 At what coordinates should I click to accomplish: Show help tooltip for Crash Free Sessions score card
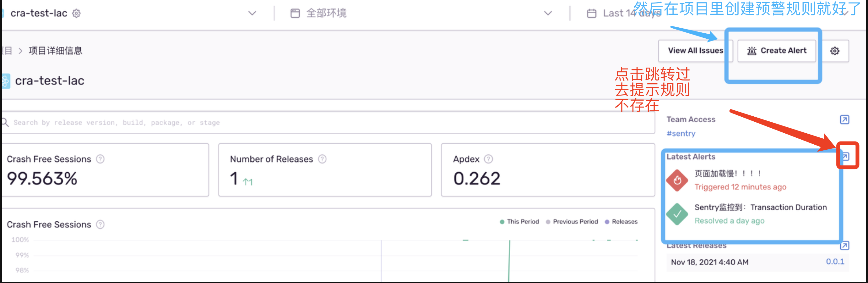pos(100,159)
